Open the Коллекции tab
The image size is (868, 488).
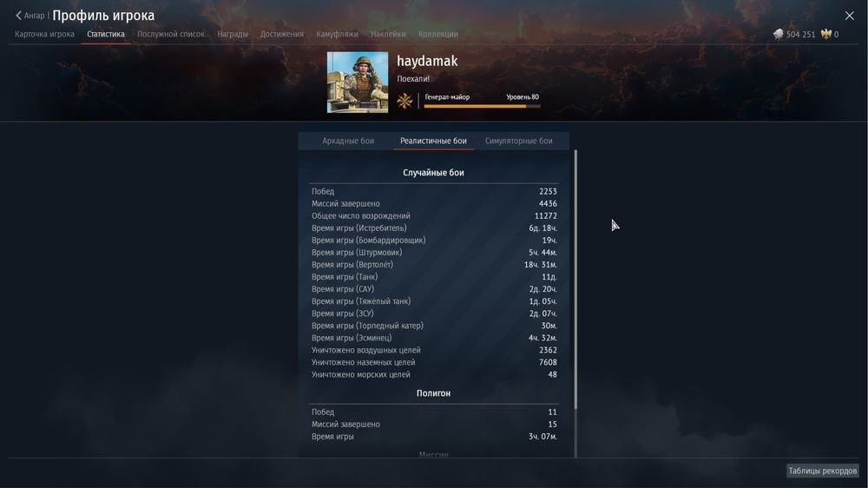point(437,35)
